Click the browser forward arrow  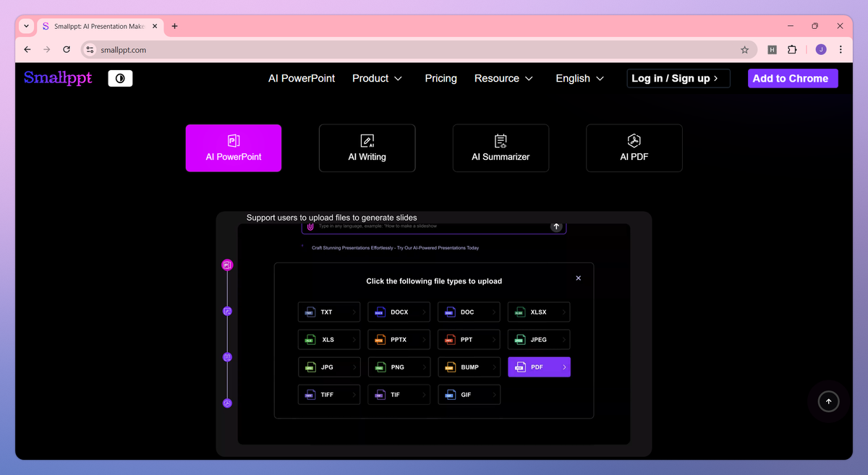click(47, 50)
